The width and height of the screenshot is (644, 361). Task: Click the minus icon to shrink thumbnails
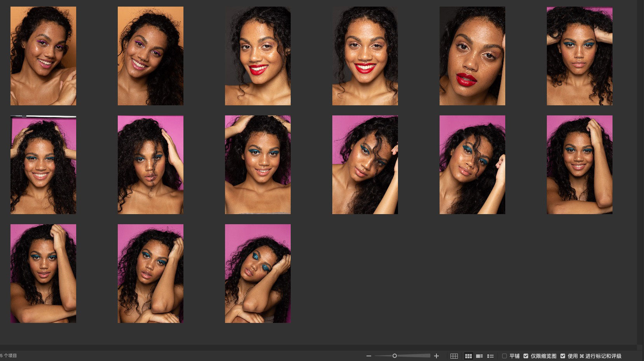369,356
